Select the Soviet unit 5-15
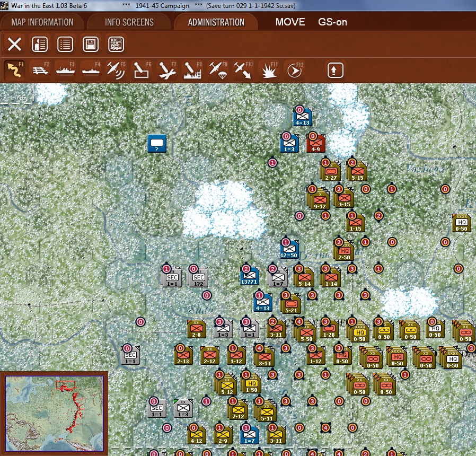The width and height of the screenshot is (476, 456). click(357, 171)
